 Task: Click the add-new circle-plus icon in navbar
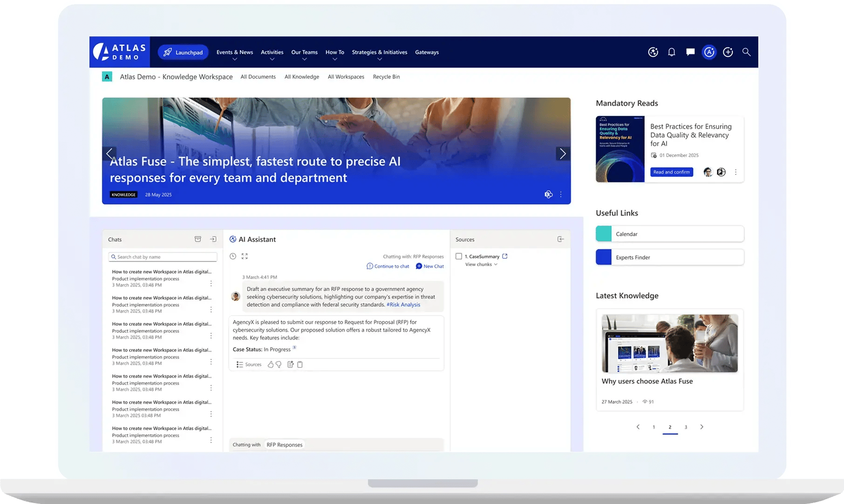point(728,52)
